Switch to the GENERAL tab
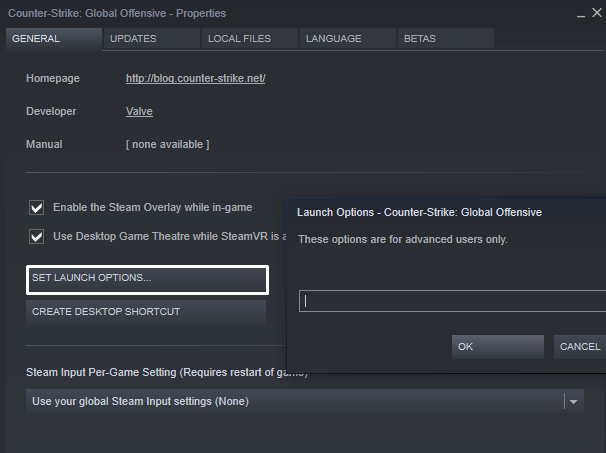Screen dimensions: 606x453 (54, 39)
